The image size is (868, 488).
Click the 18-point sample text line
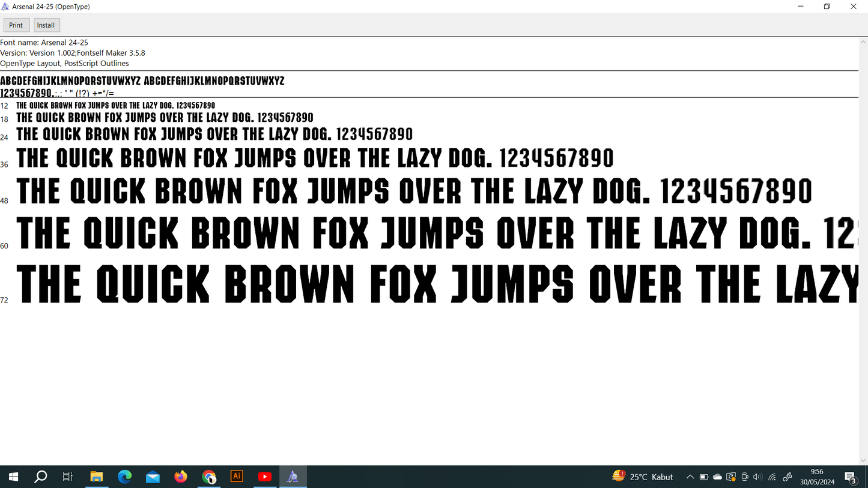[x=165, y=118]
